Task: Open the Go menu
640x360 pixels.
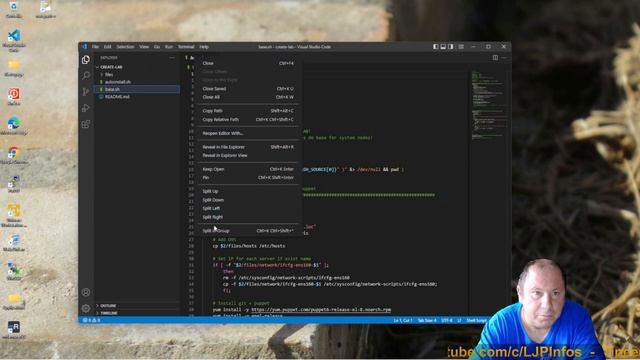Action: tap(157, 47)
